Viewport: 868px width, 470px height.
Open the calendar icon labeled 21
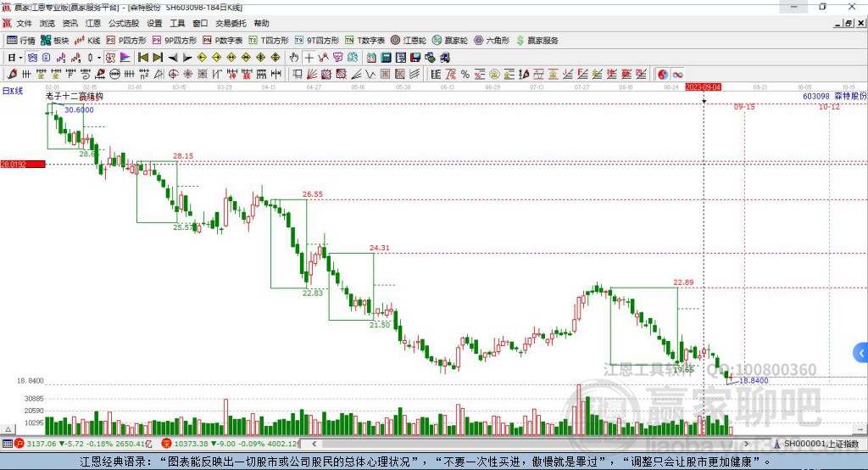coord(371,58)
